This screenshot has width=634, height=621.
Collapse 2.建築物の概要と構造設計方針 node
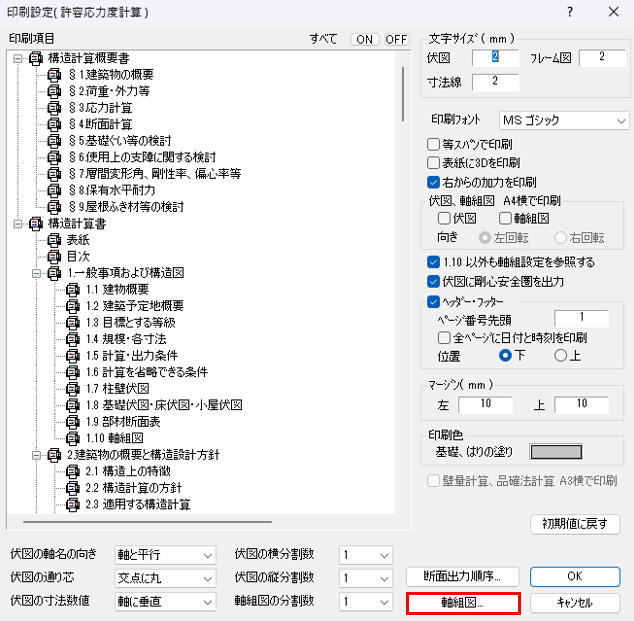(x=36, y=455)
